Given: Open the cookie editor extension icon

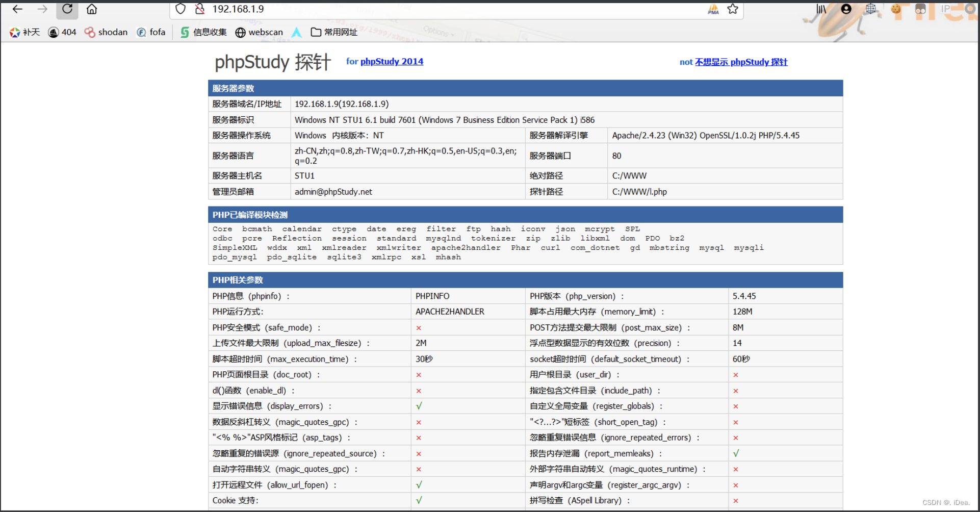Looking at the screenshot, I should point(896,9).
